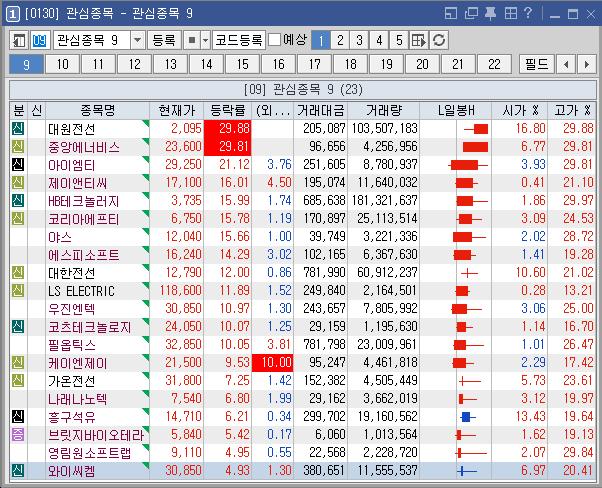602x488 pixels.
Task: Sort by 현재가 column header
Action: point(177,111)
